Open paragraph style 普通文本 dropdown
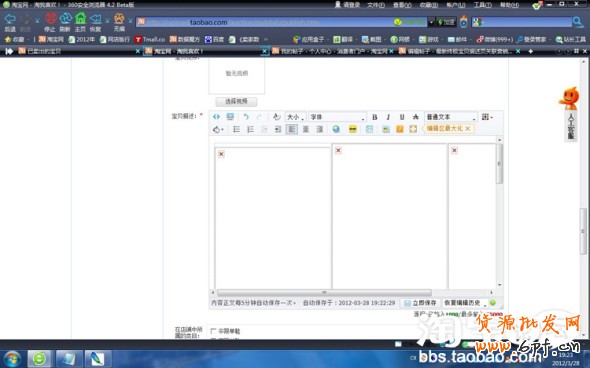 tap(450, 117)
